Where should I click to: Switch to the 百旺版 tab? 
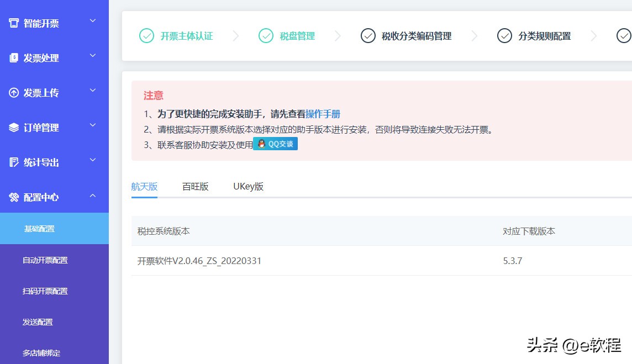click(x=195, y=186)
